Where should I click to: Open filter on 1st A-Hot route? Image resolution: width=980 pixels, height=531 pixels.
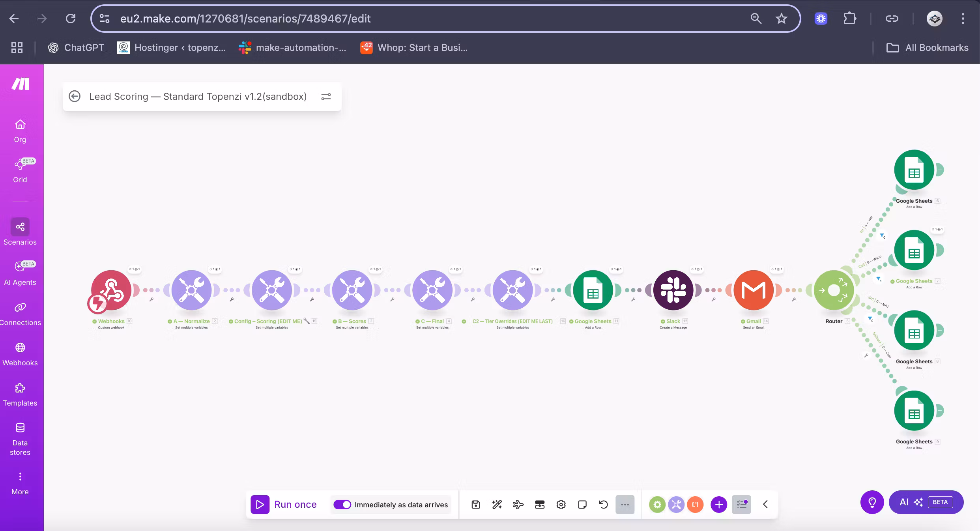[x=882, y=236]
